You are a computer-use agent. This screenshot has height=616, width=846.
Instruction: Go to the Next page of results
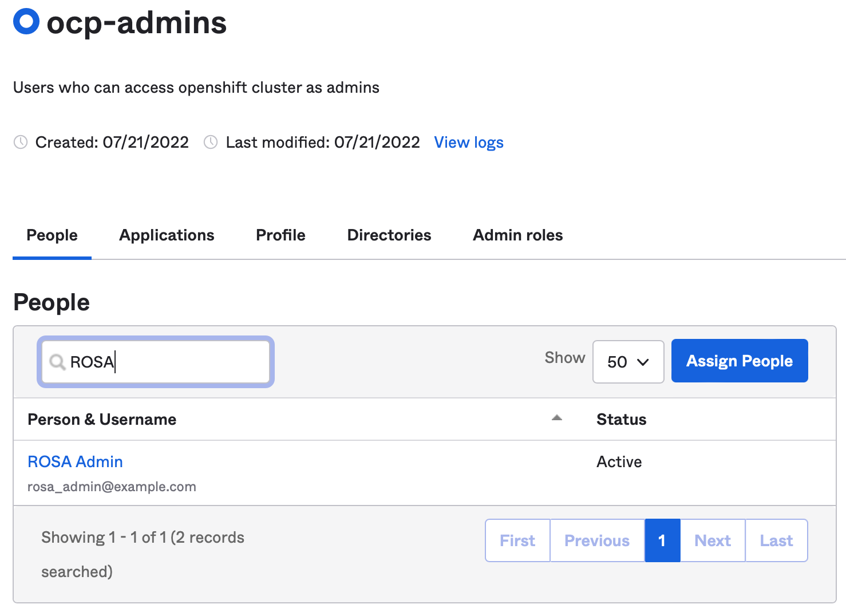[x=712, y=540]
